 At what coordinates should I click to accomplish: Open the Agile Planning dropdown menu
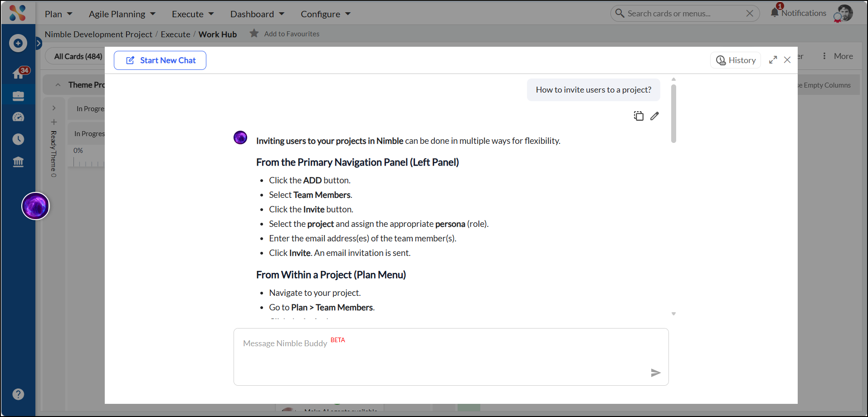tap(122, 14)
